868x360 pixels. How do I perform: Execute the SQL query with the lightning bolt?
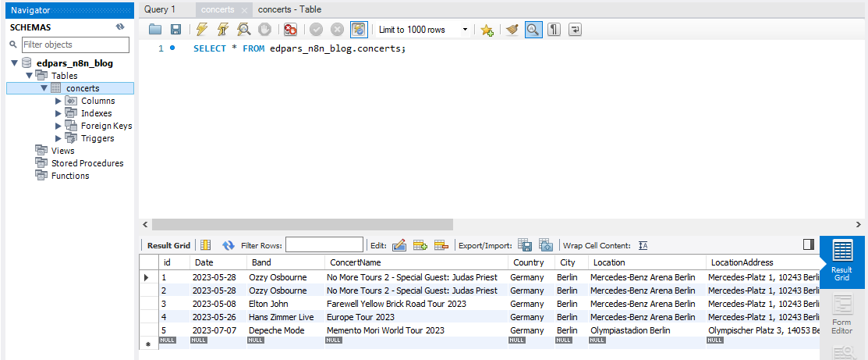(x=202, y=30)
